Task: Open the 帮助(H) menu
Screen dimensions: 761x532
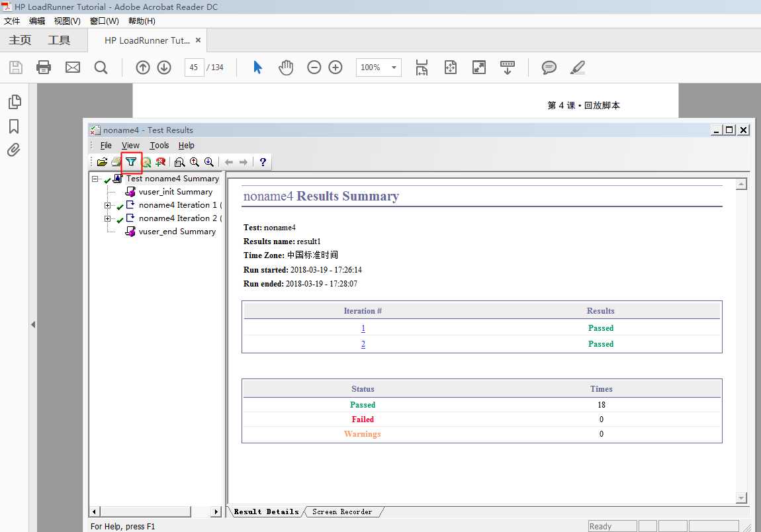Action: pos(142,21)
